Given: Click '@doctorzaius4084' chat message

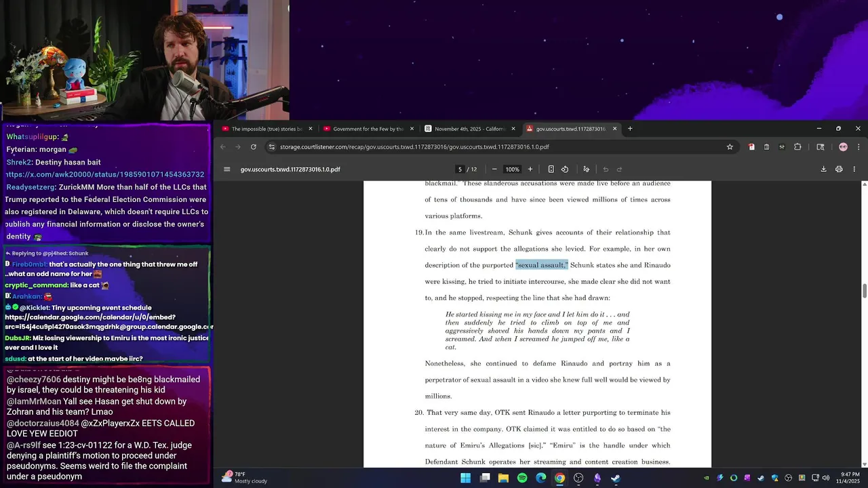Looking at the screenshot, I should pos(100,429).
